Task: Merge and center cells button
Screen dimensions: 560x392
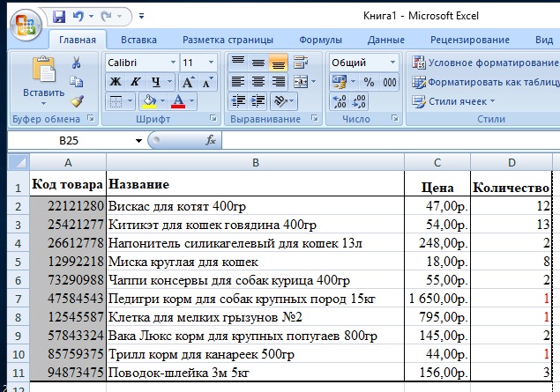Action: click(x=301, y=82)
